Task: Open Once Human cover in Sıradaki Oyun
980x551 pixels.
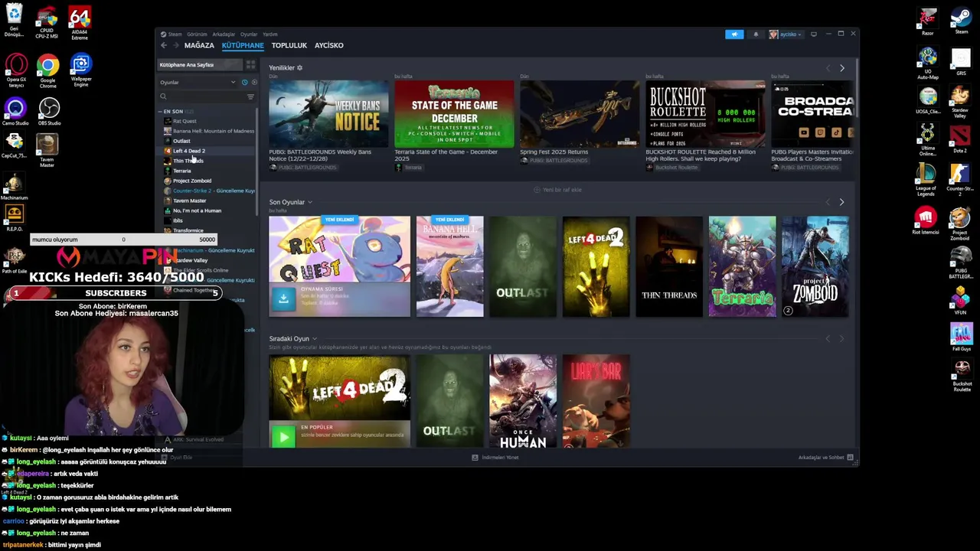Action: tap(523, 401)
